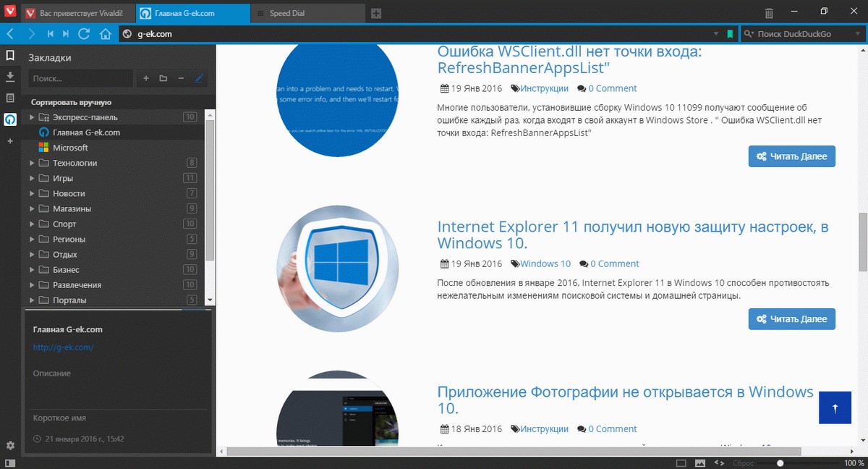This screenshot has width=868, height=469.
Task: Expand the Новости folder
Action: click(32, 193)
